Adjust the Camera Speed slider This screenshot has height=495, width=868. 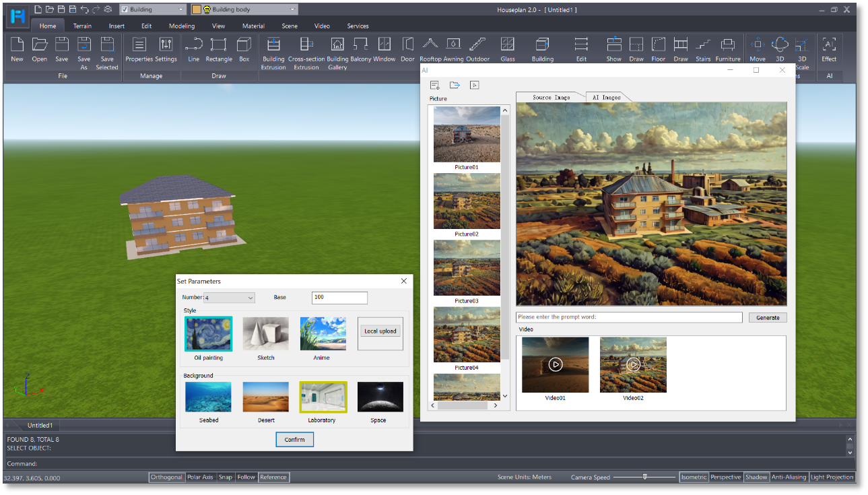pos(644,477)
